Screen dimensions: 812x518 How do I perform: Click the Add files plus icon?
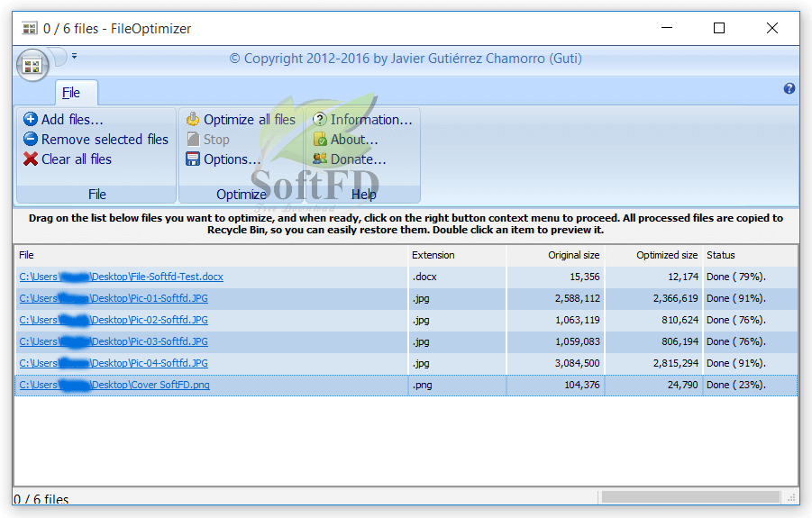tap(31, 119)
